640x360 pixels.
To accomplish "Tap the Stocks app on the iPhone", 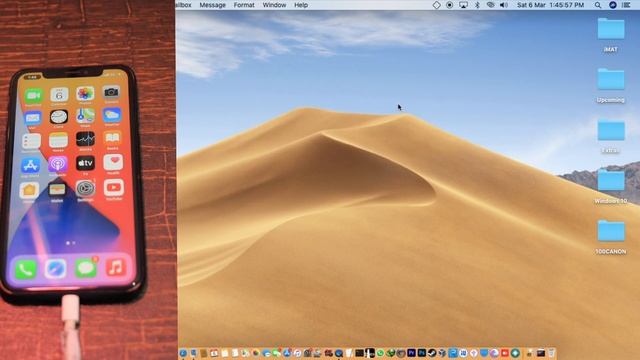I will pyautogui.click(x=85, y=139).
